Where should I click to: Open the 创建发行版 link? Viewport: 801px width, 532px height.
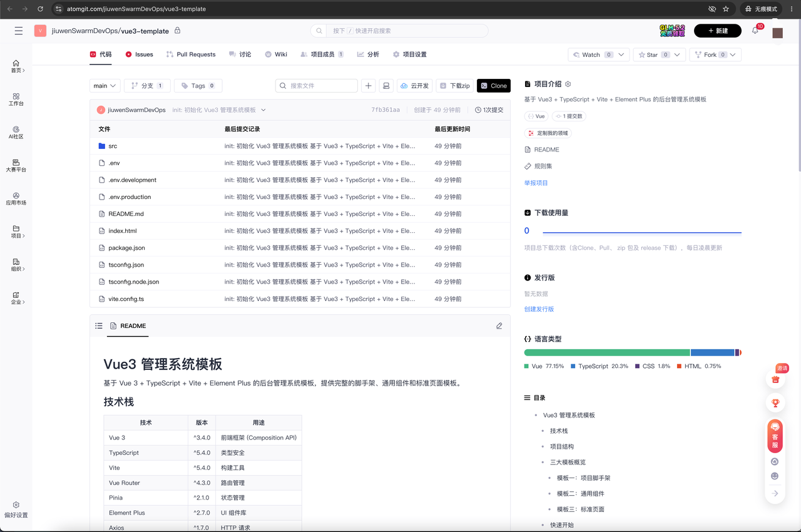(x=539, y=309)
